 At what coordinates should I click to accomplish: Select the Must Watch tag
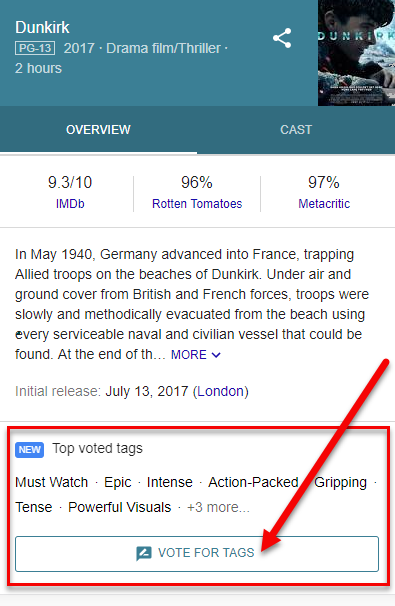click(x=51, y=482)
